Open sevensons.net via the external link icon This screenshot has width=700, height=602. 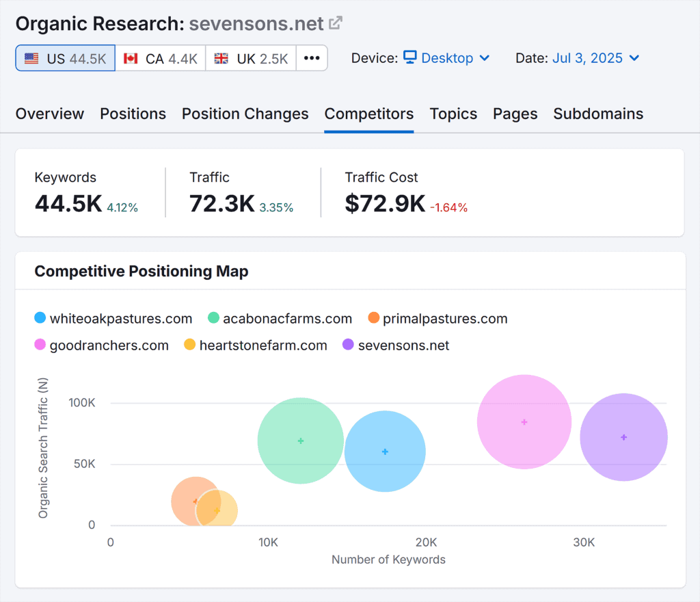[335, 23]
